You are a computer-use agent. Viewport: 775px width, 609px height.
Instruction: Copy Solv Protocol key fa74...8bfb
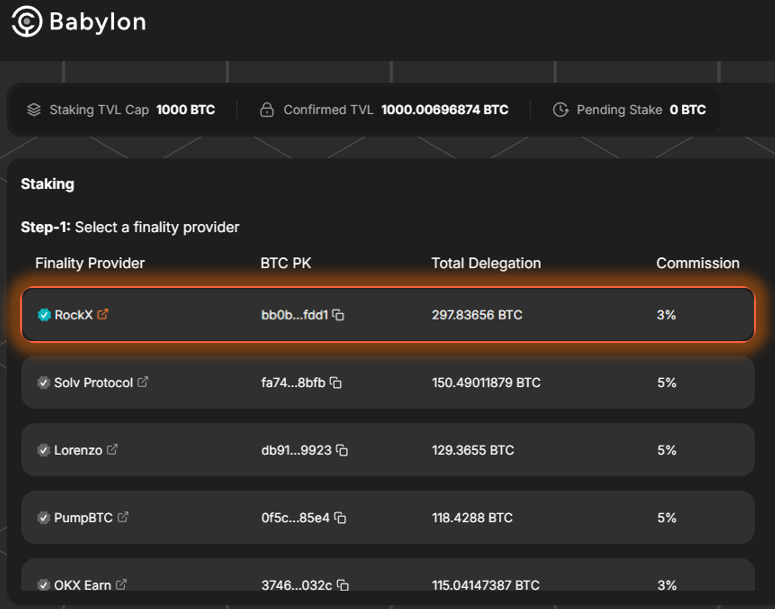pos(336,383)
